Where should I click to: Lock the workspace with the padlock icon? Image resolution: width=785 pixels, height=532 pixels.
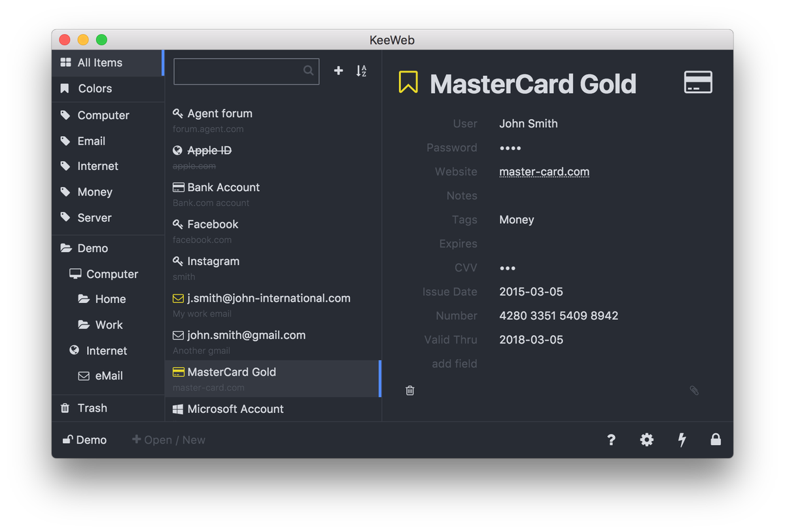[x=716, y=440]
